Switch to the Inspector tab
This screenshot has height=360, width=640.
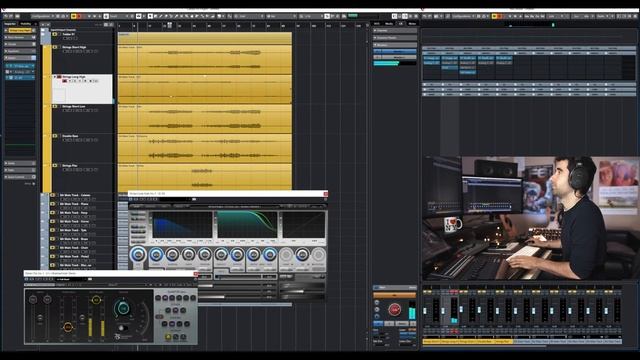pos(10,24)
